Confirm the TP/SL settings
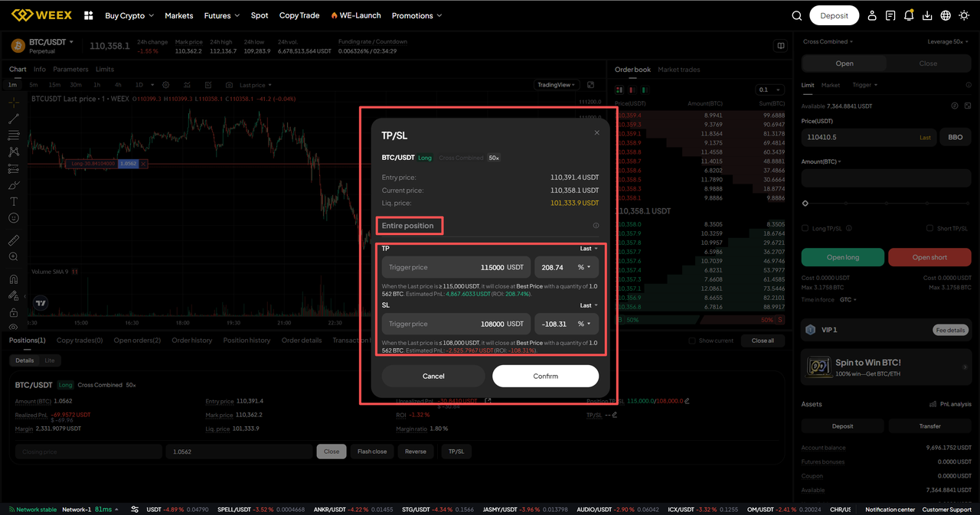 pyautogui.click(x=545, y=376)
